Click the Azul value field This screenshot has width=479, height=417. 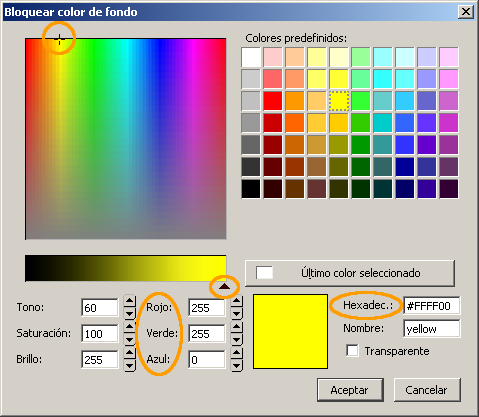click(x=206, y=359)
